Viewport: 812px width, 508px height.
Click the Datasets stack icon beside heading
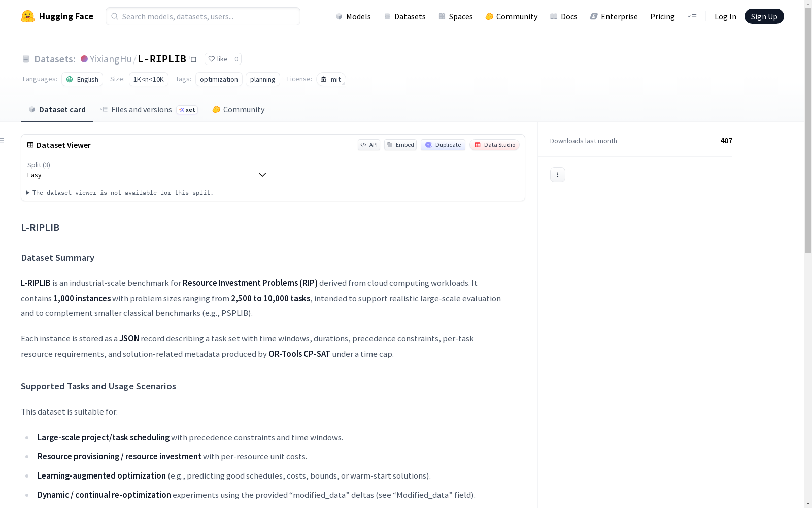pos(26,59)
